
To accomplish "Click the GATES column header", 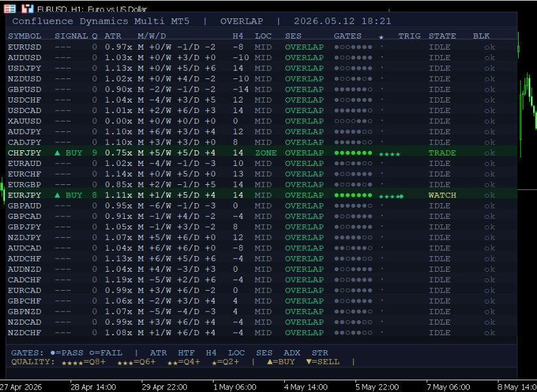I will [x=348, y=36].
